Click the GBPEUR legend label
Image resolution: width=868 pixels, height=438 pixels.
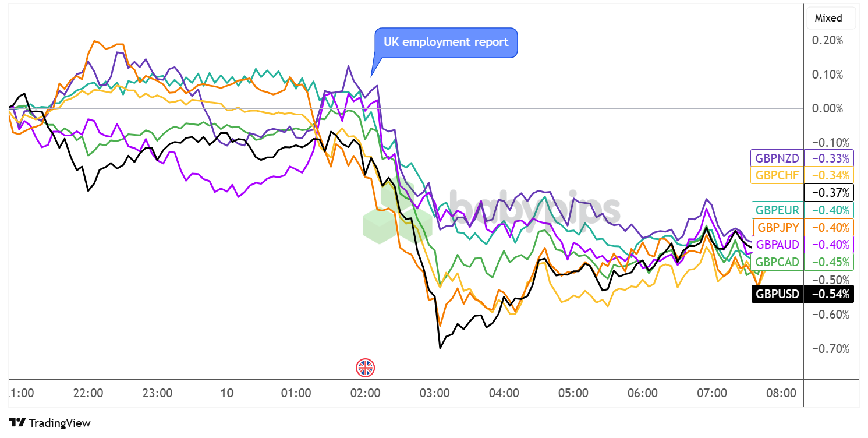777,210
